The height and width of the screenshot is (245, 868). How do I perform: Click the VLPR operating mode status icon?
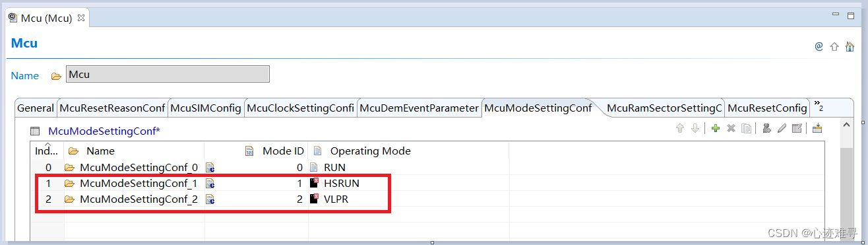click(315, 199)
